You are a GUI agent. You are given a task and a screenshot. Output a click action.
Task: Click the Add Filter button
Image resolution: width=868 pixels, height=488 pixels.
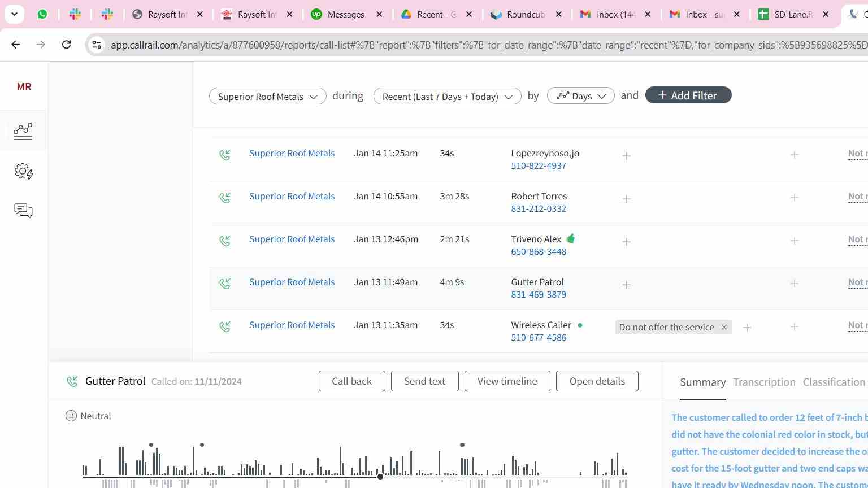click(x=688, y=95)
